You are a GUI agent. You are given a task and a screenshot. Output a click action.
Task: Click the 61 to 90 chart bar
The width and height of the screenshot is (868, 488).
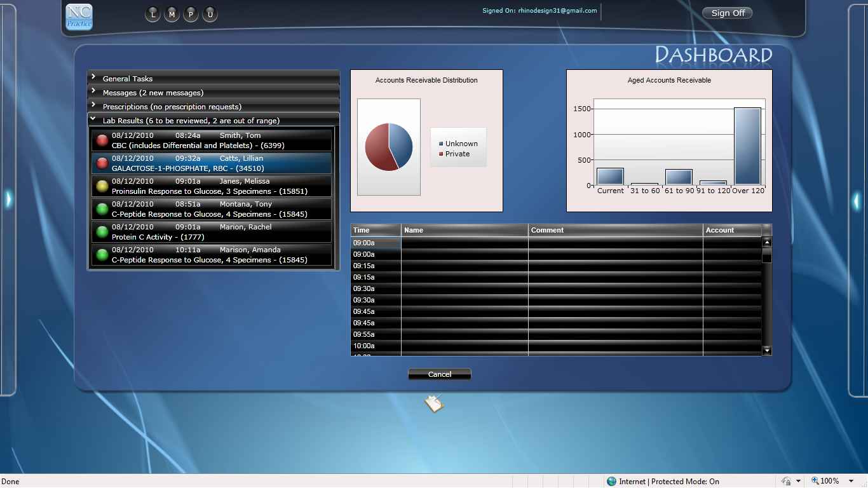[x=679, y=177]
